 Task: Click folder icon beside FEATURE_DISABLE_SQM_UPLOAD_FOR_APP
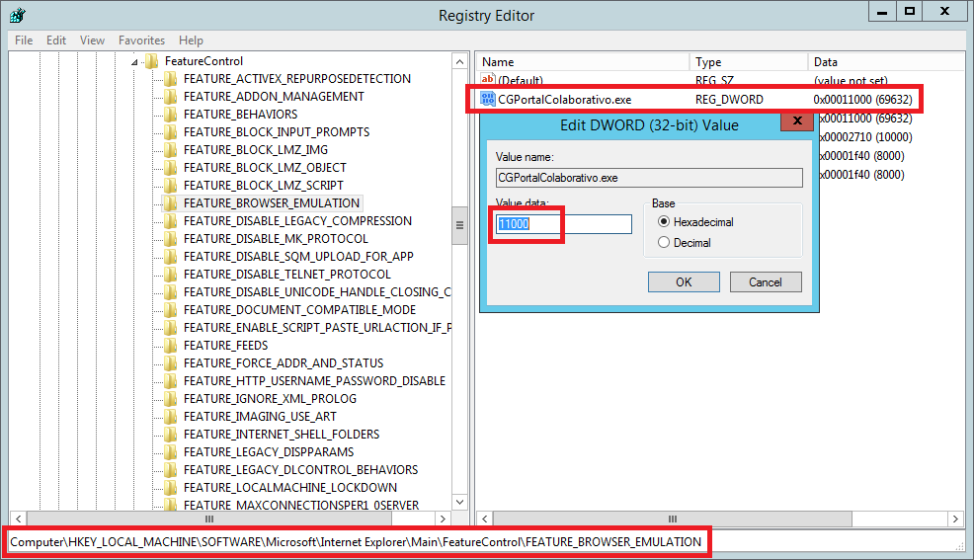click(170, 257)
